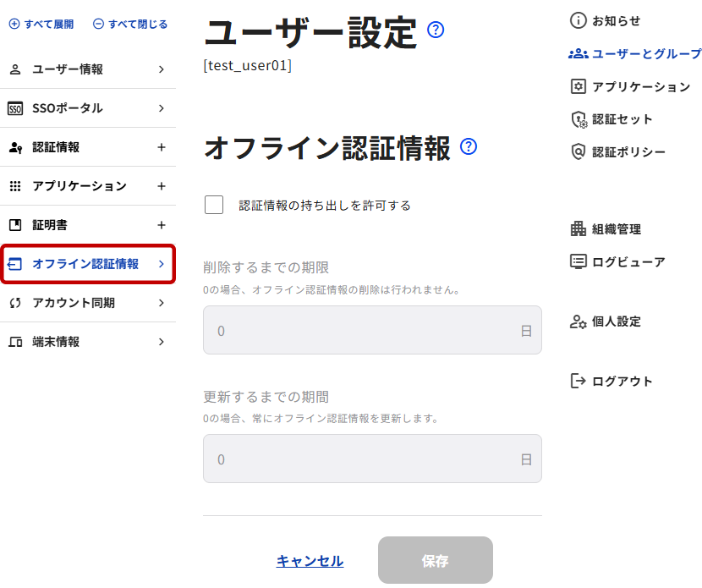
Task: Click the ログアウト exit icon
Action: click(x=579, y=381)
